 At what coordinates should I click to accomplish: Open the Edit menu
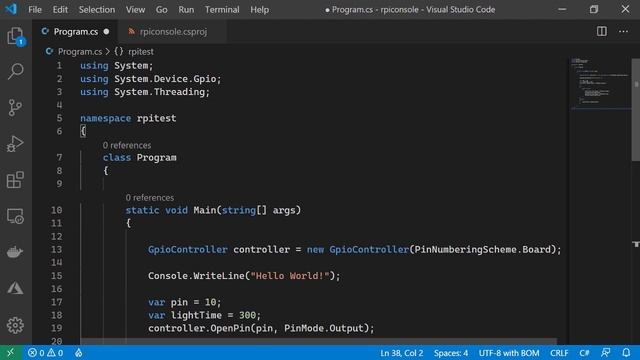(60, 9)
